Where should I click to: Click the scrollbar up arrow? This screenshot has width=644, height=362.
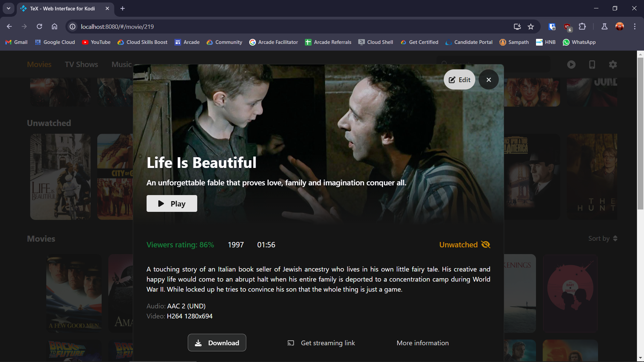(640, 54)
